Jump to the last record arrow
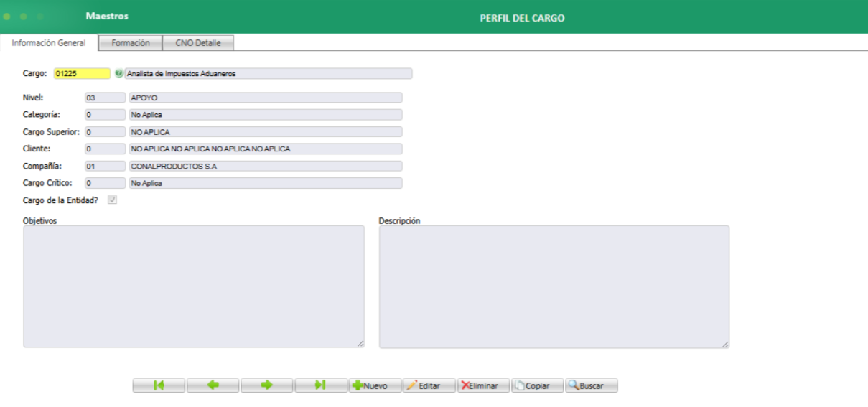 pos(321,385)
